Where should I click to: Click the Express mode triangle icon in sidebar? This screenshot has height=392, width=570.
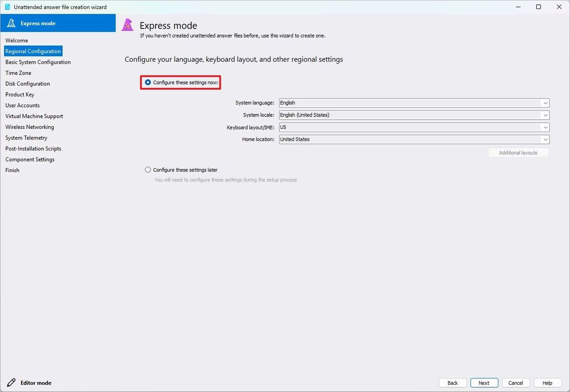click(10, 23)
